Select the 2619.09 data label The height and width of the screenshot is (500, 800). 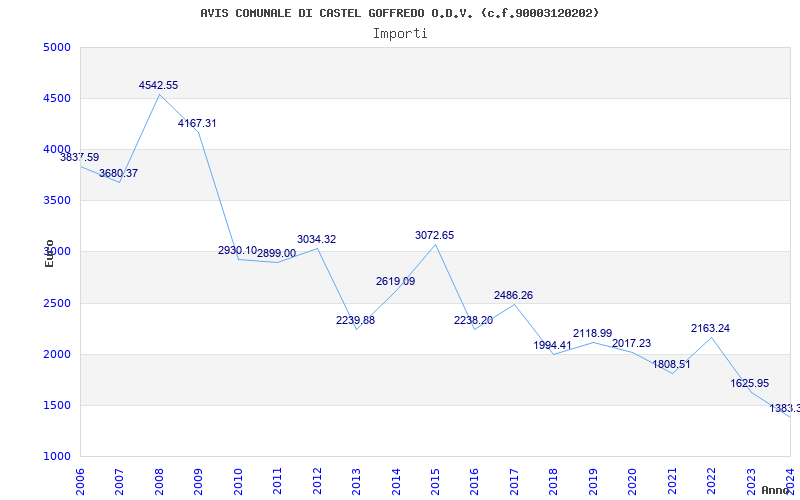(395, 282)
